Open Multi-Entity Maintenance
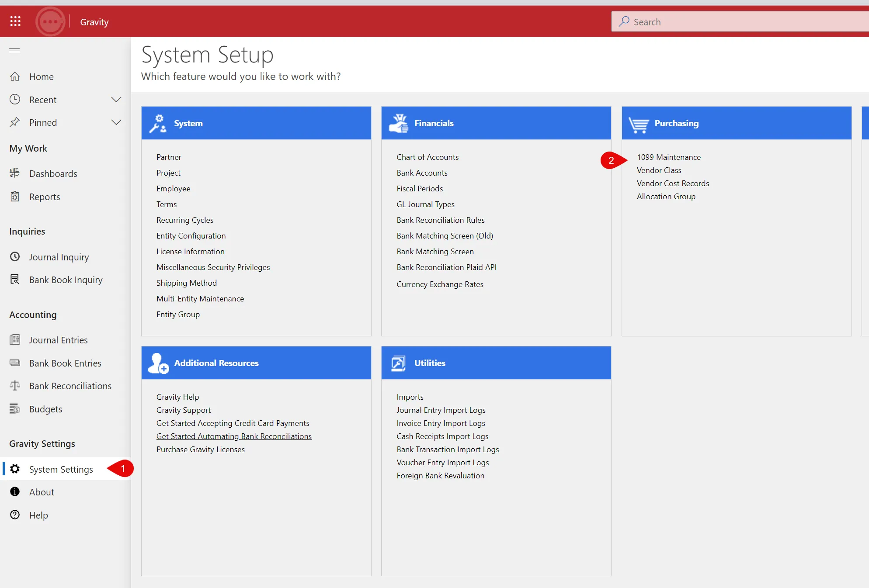This screenshot has width=869, height=588. [200, 298]
